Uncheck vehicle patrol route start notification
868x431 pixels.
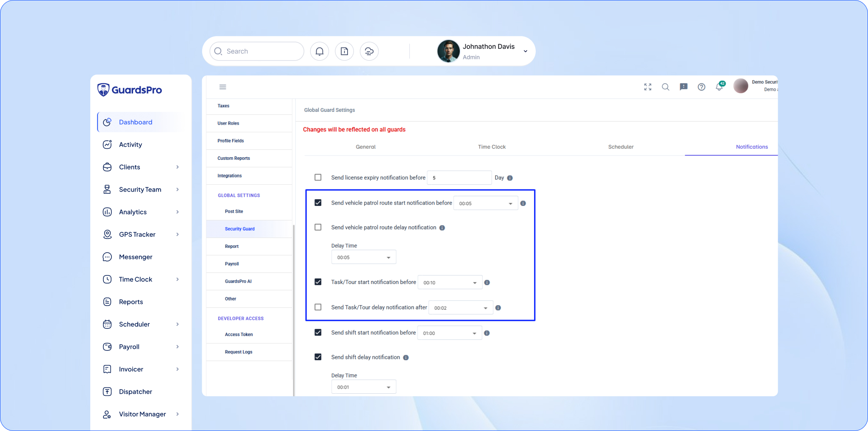coord(318,203)
